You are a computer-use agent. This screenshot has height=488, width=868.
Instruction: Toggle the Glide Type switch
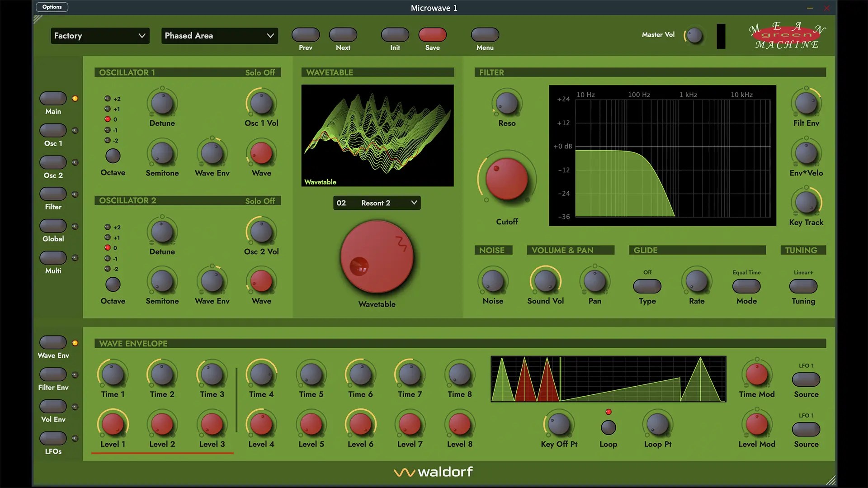(x=647, y=286)
